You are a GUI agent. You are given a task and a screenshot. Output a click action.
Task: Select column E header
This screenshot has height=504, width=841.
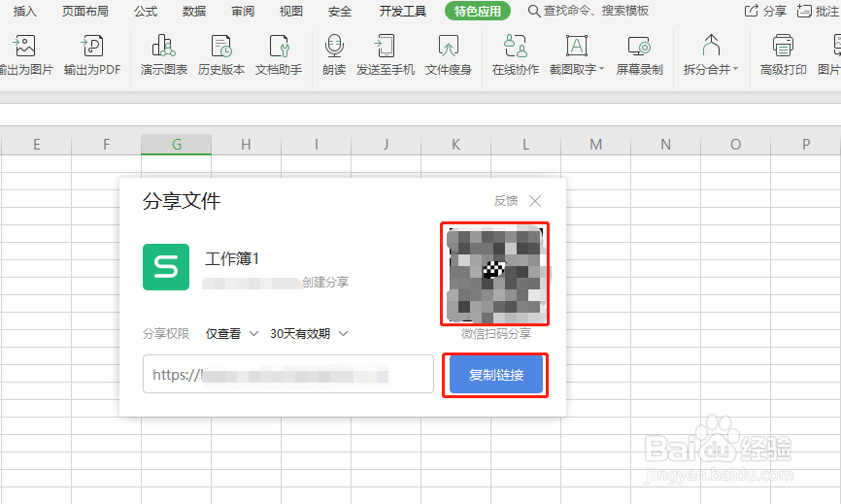pyautogui.click(x=37, y=145)
